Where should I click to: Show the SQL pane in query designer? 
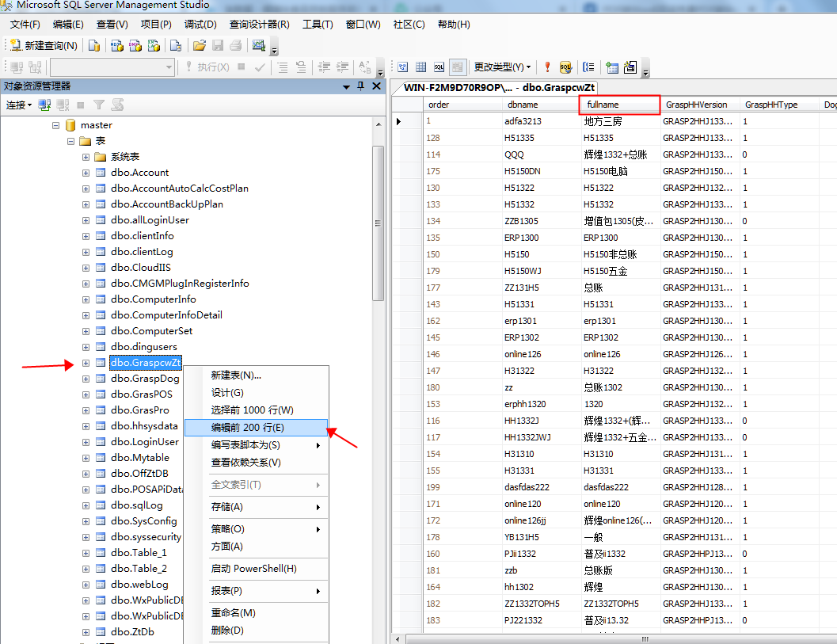[x=439, y=67]
